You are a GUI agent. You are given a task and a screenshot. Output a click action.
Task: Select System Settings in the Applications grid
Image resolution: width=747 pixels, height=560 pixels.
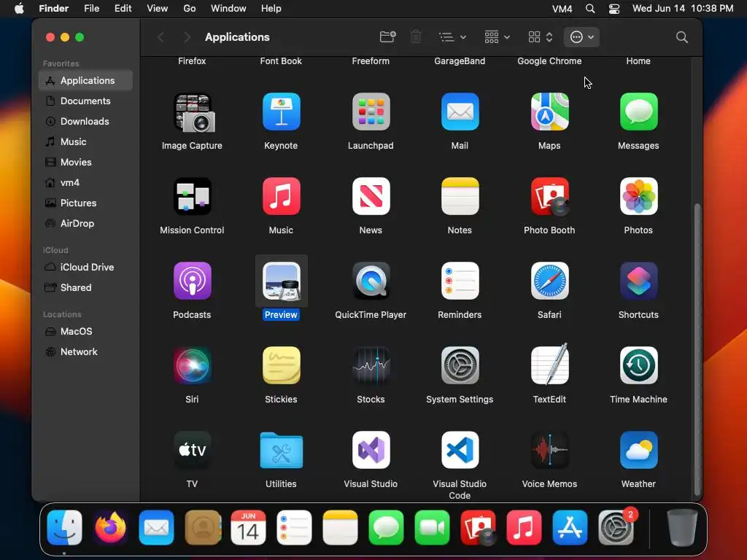(x=460, y=366)
